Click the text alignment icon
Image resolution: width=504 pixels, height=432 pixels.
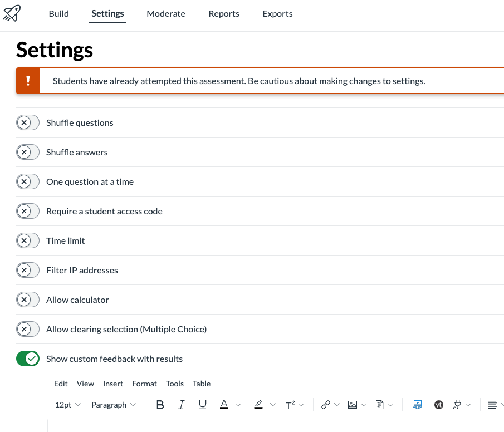coord(492,405)
